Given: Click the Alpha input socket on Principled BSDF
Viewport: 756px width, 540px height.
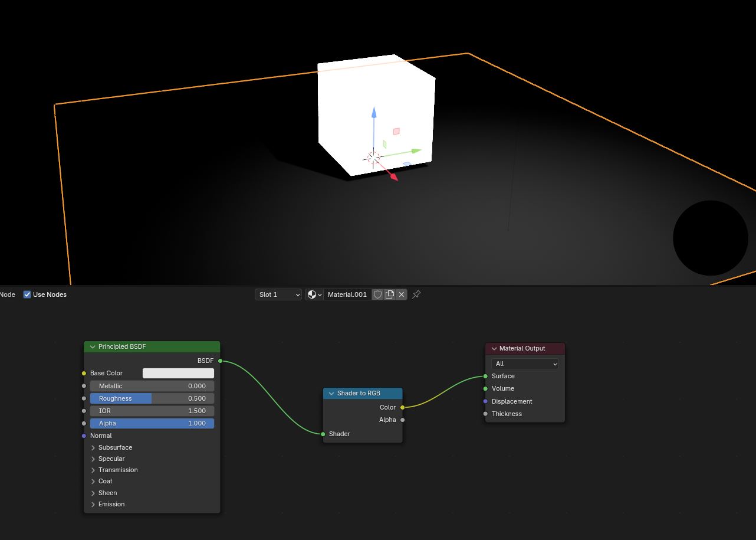Looking at the screenshot, I should (x=84, y=423).
